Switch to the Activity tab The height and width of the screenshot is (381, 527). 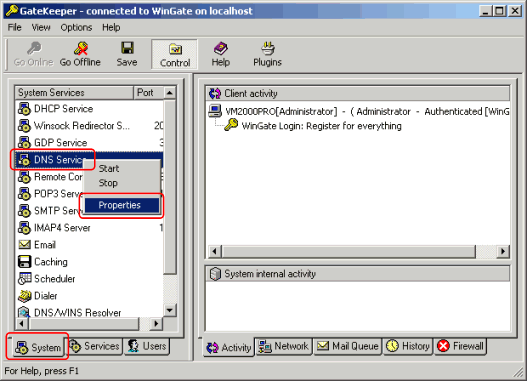229,347
